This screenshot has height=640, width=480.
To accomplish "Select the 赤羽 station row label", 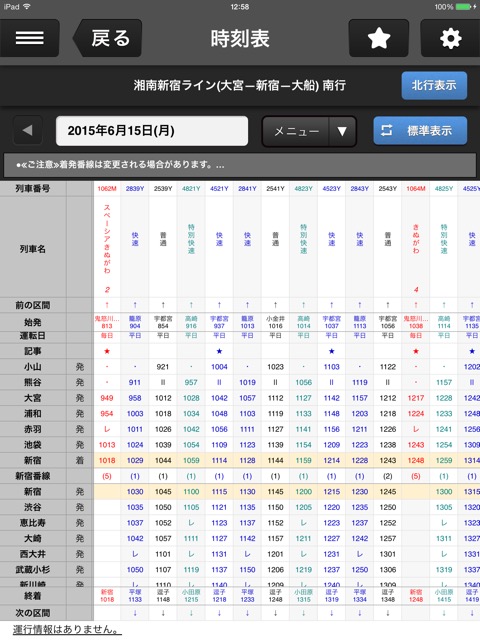I will 33,429.
